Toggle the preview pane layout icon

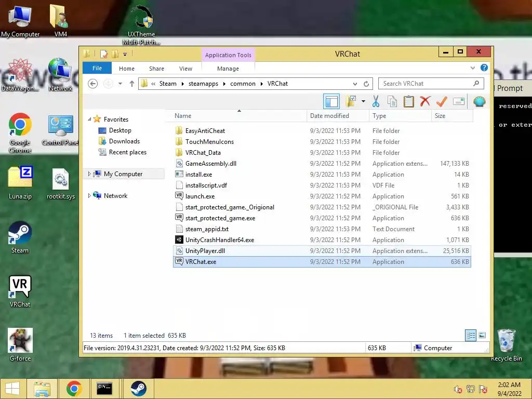(331, 101)
